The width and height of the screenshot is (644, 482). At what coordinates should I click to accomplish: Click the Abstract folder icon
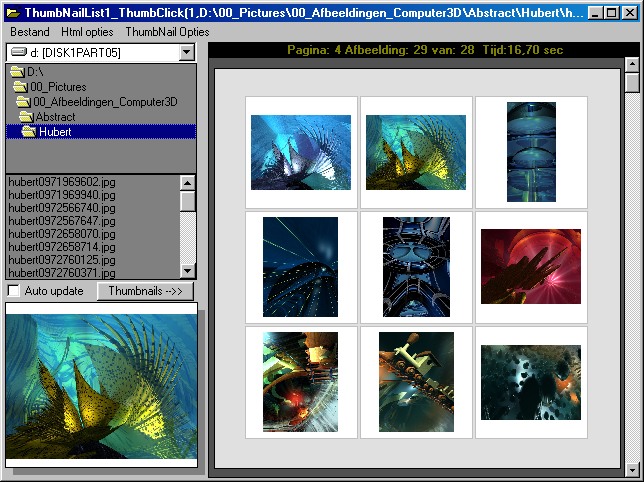(26, 117)
